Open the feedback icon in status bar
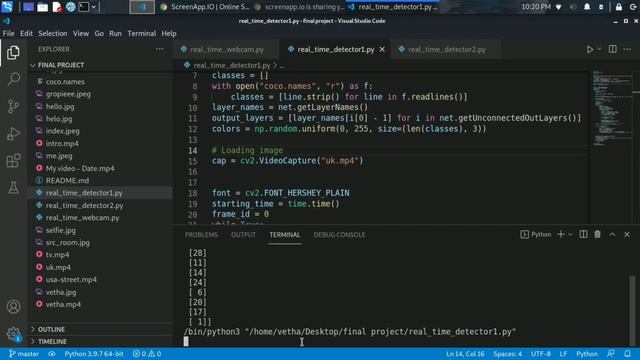 [x=611, y=354]
